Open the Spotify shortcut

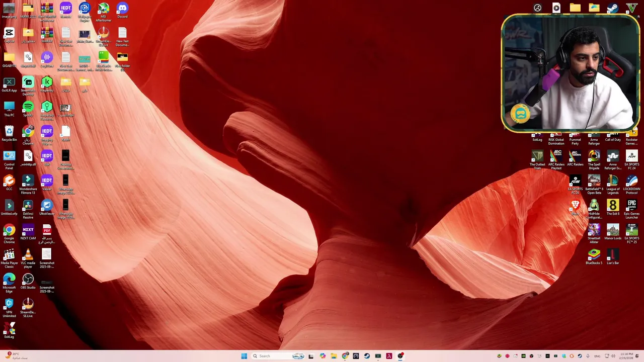point(28,109)
